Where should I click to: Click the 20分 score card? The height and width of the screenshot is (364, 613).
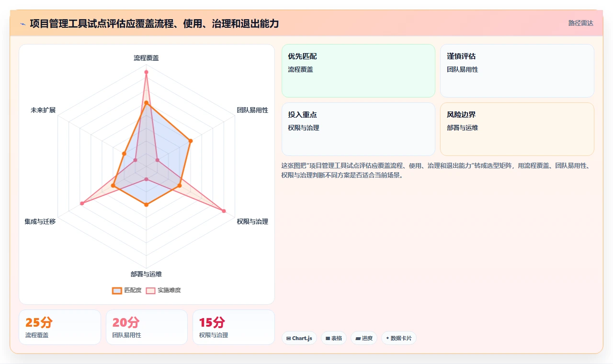click(x=147, y=327)
